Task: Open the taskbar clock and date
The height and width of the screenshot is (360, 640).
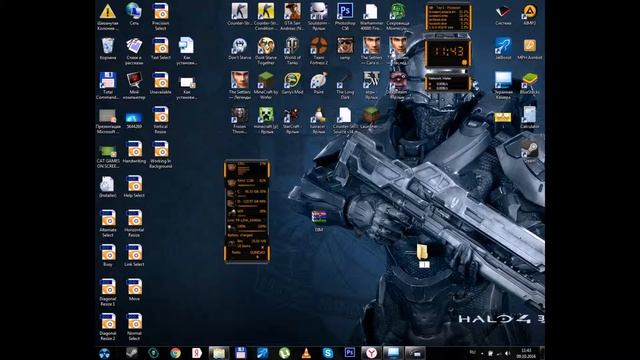Action: 526,353
